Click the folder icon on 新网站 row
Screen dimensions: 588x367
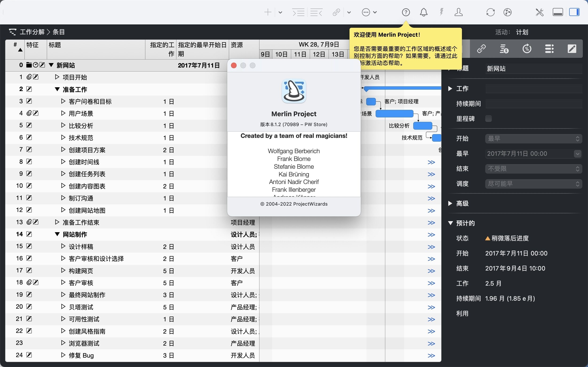[29, 65]
